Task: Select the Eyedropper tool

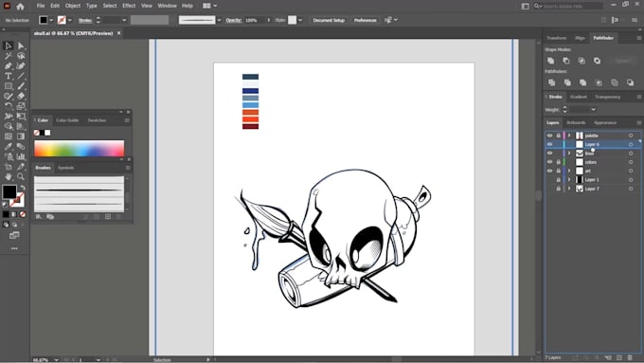Action: (9, 146)
